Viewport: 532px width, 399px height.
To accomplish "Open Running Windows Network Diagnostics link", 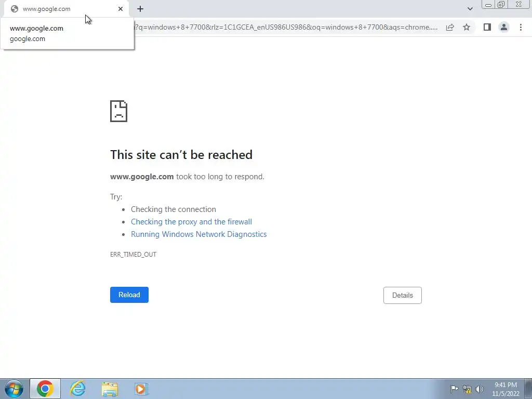I will point(199,234).
